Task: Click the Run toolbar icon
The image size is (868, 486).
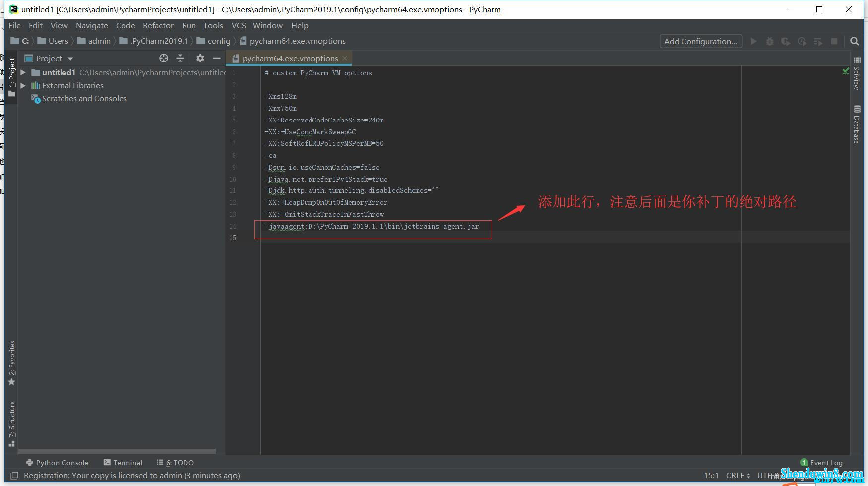Action: click(x=753, y=41)
